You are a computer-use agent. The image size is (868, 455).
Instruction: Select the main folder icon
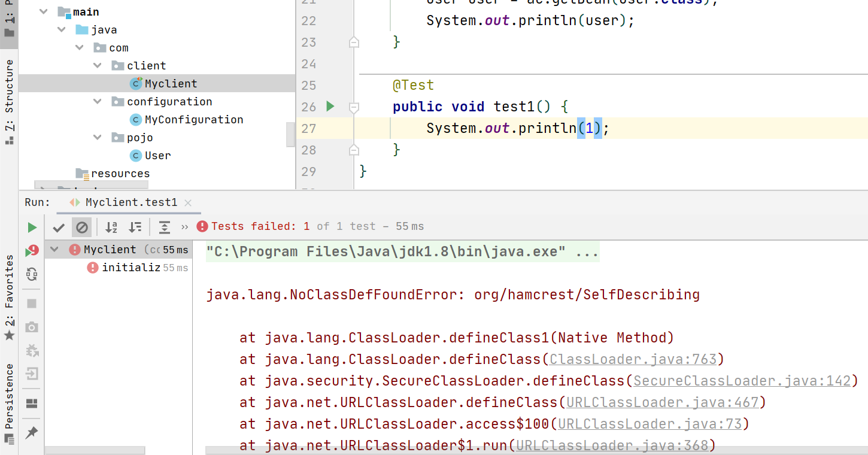64,12
